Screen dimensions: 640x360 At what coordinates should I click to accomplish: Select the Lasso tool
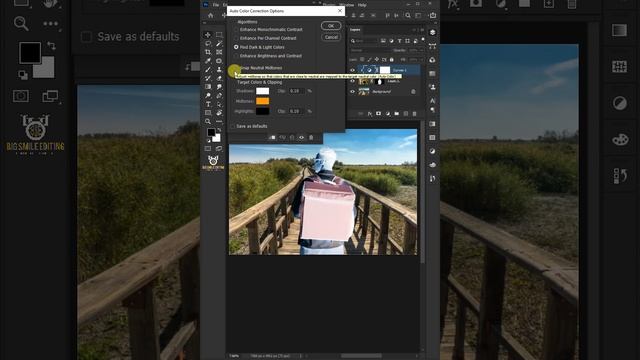pos(208,43)
